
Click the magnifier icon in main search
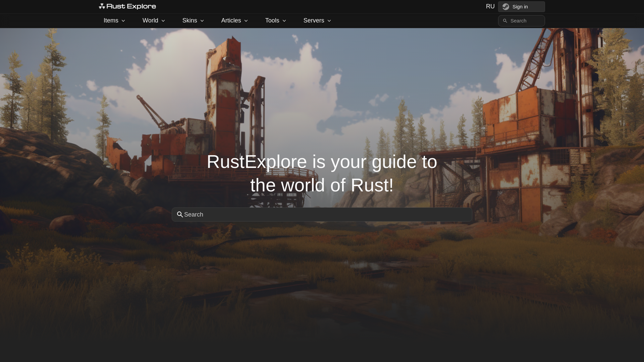(180, 215)
